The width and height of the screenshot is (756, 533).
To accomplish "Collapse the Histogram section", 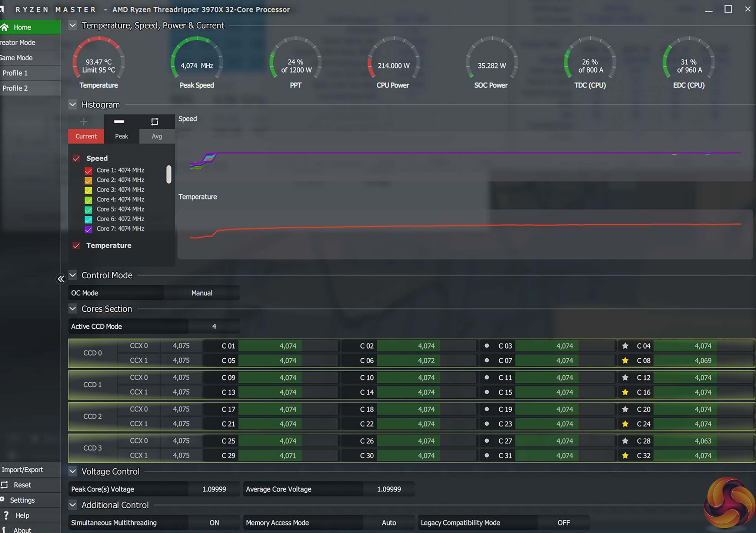I will (73, 104).
